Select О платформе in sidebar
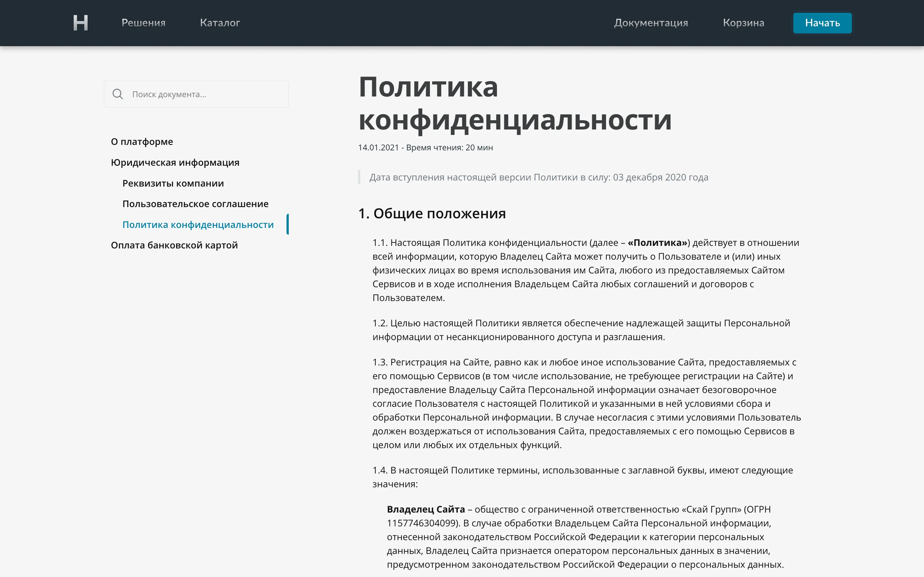Image resolution: width=924 pixels, height=577 pixels. [x=142, y=142]
